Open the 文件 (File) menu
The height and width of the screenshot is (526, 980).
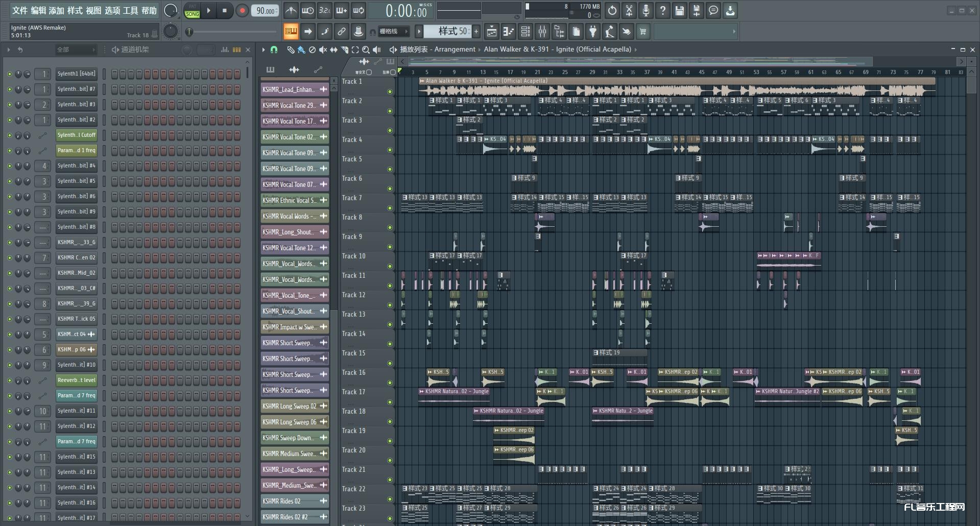[19, 10]
